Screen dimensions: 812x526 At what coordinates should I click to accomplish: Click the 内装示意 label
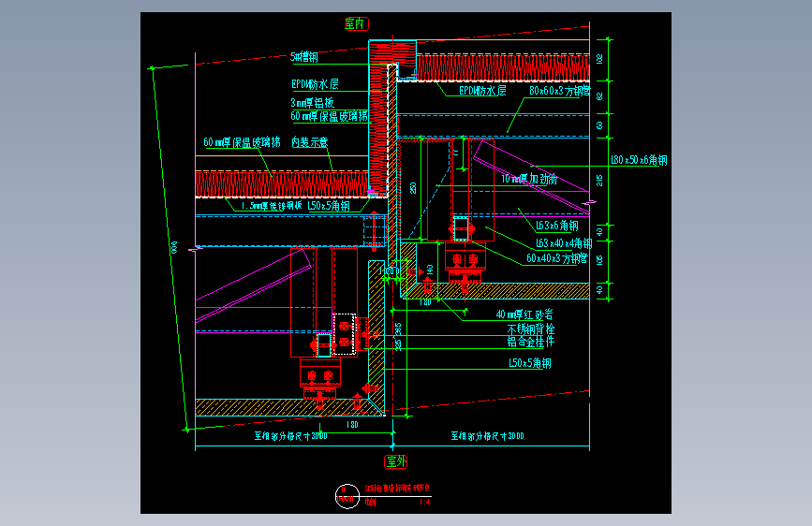(x=310, y=142)
